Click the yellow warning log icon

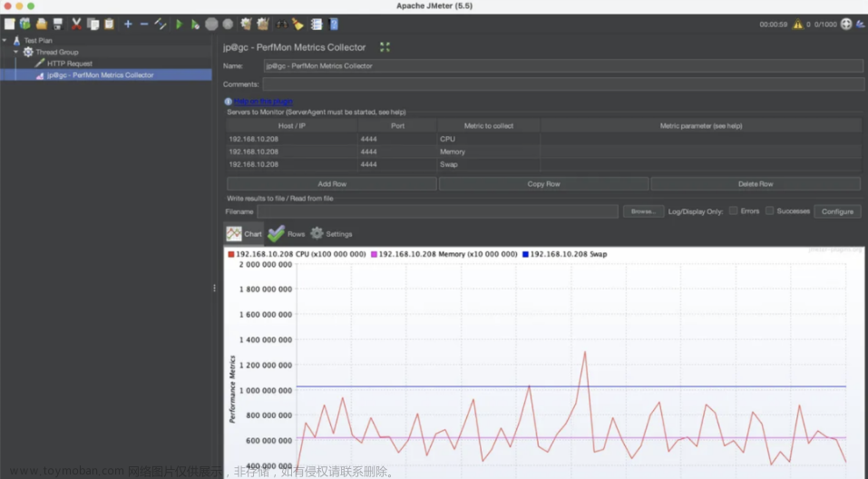point(797,24)
